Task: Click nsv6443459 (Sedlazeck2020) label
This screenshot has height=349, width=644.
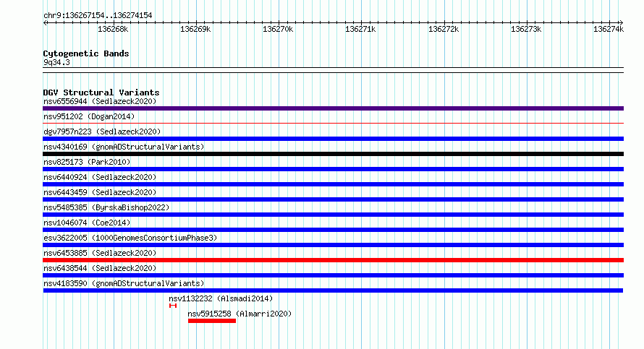Action: 100,192
